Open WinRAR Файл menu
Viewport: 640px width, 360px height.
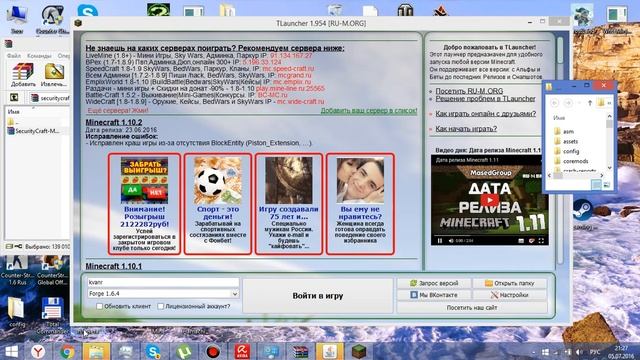(x=14, y=56)
